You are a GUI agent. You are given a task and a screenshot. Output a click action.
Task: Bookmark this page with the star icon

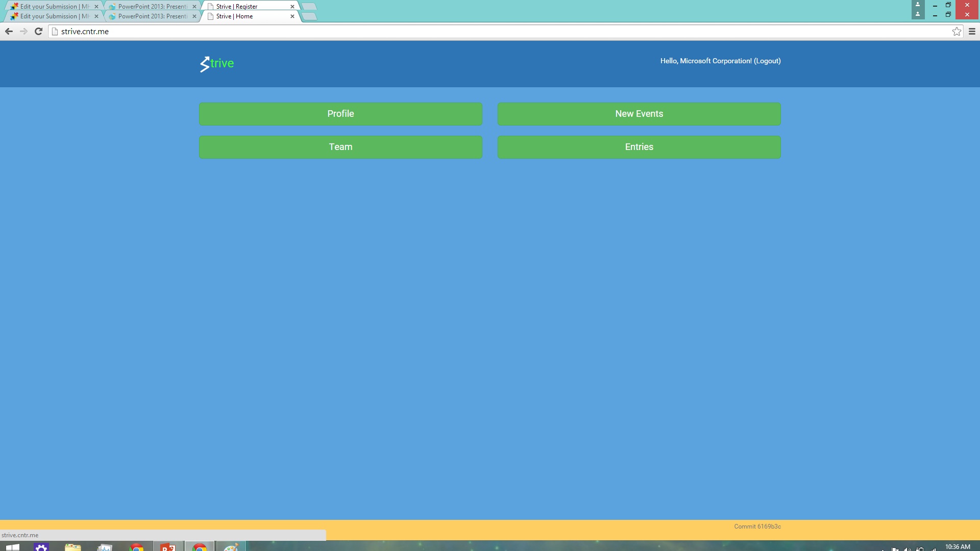coord(957,32)
